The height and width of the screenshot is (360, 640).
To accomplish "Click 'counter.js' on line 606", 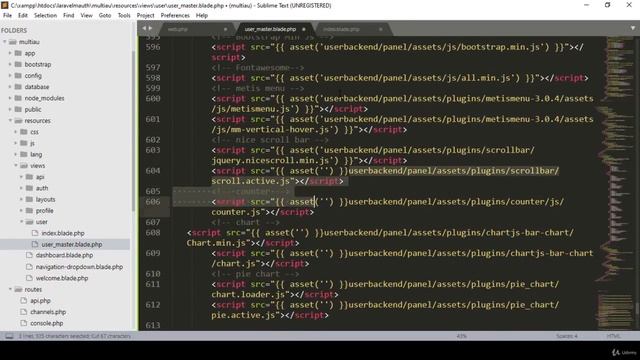I will coord(236,212).
